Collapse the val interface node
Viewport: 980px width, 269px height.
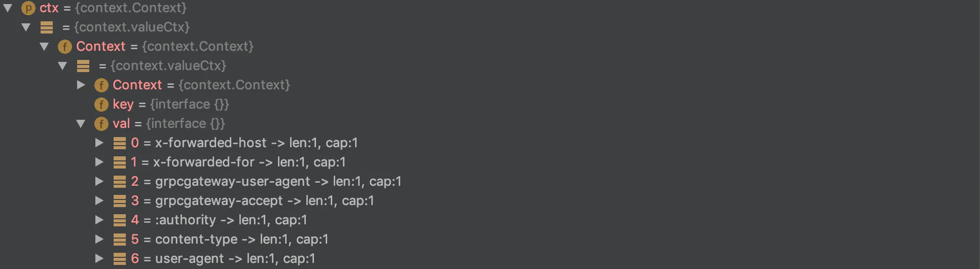click(81, 124)
